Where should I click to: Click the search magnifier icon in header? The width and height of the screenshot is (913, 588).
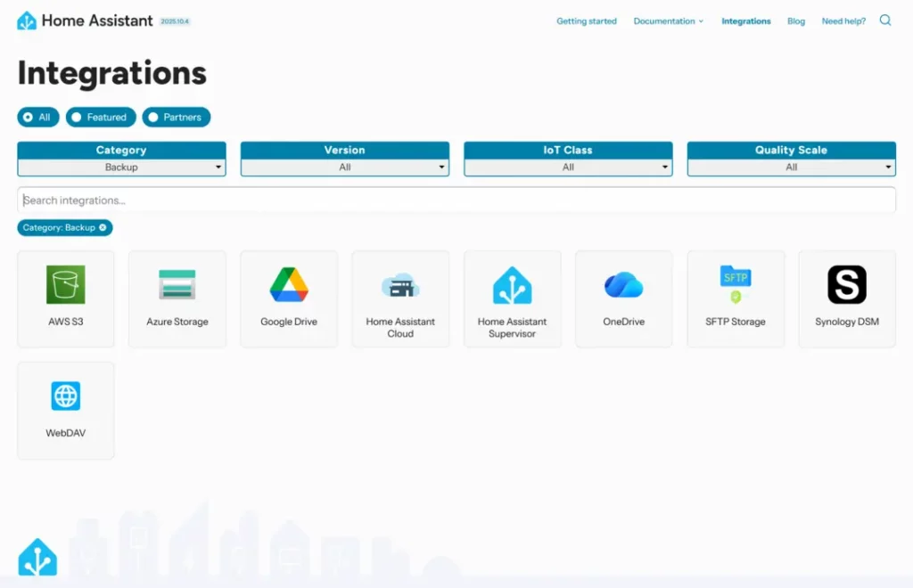pyautogui.click(x=885, y=20)
